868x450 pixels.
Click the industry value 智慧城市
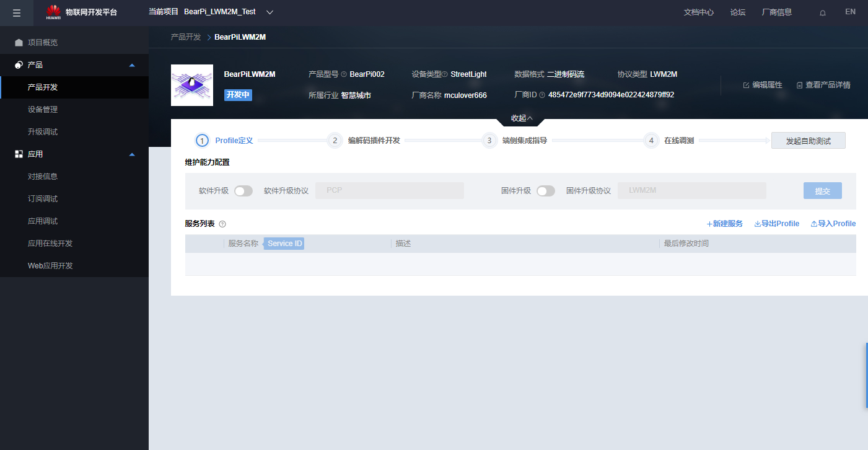tap(356, 95)
